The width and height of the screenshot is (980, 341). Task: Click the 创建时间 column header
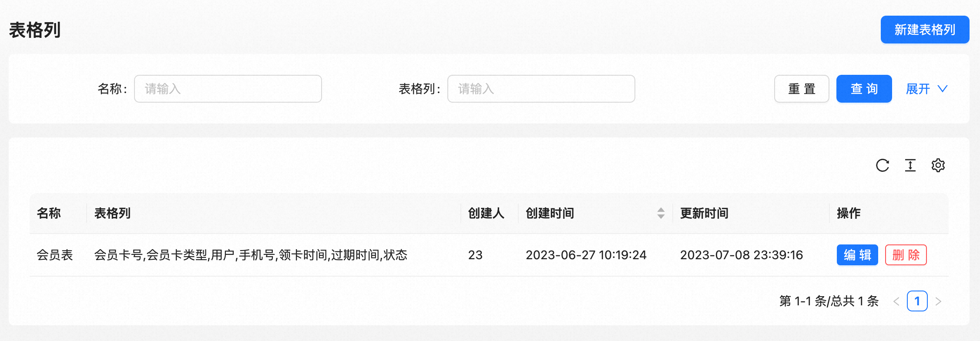tap(550, 213)
